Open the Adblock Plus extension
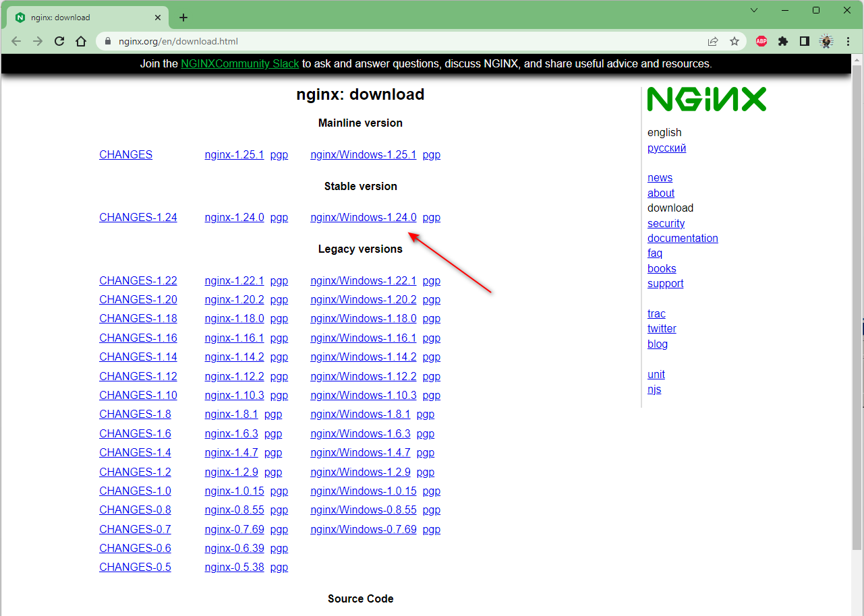Image resolution: width=864 pixels, height=616 pixels. pos(761,41)
